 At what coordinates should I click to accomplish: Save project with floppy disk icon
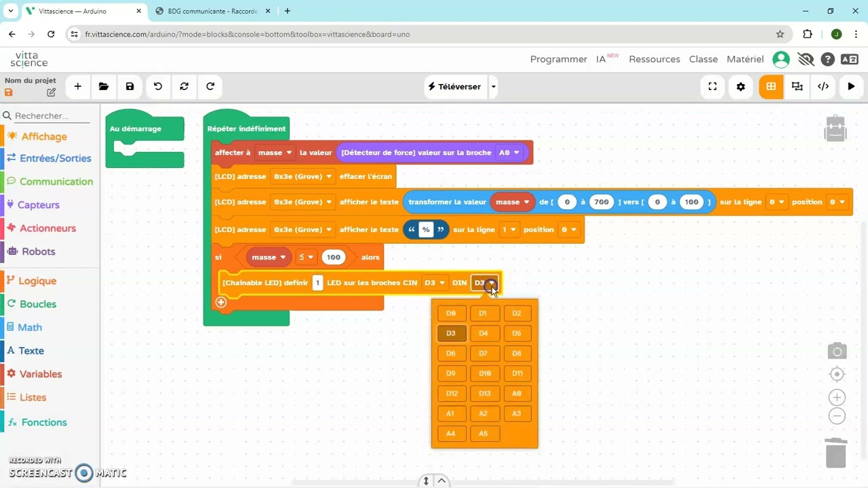coord(130,87)
